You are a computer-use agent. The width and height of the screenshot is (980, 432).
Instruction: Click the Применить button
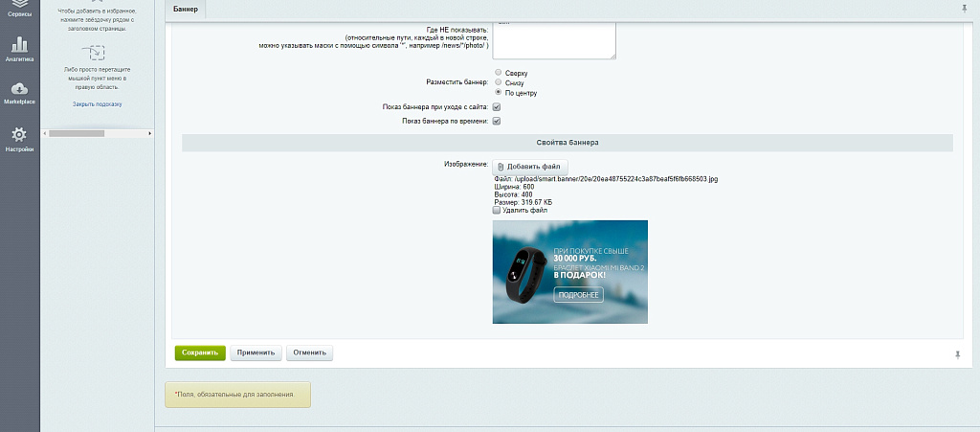pyautogui.click(x=256, y=352)
